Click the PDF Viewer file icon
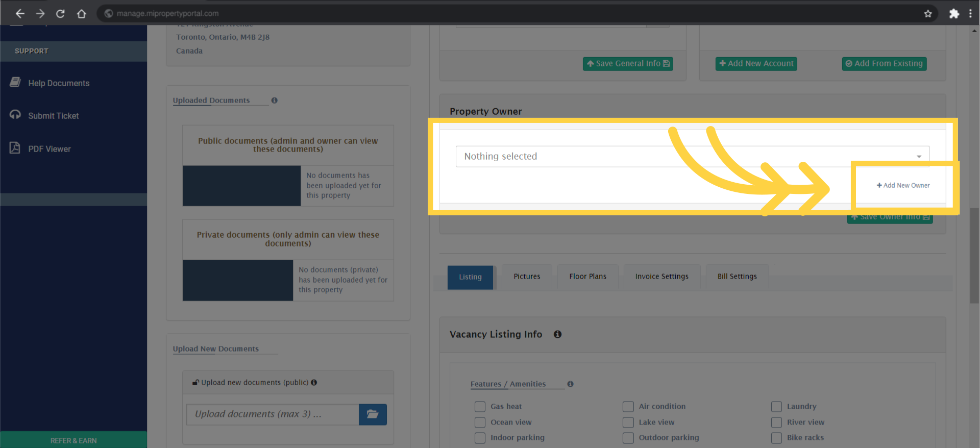Image resolution: width=980 pixels, height=448 pixels. pyautogui.click(x=15, y=148)
